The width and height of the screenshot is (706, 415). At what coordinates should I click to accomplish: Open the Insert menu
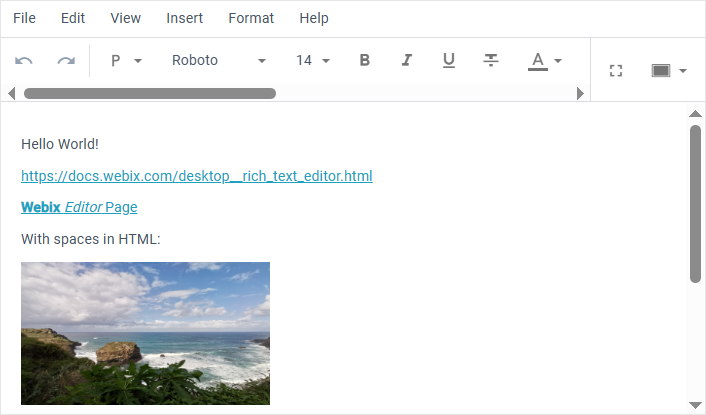(x=184, y=18)
